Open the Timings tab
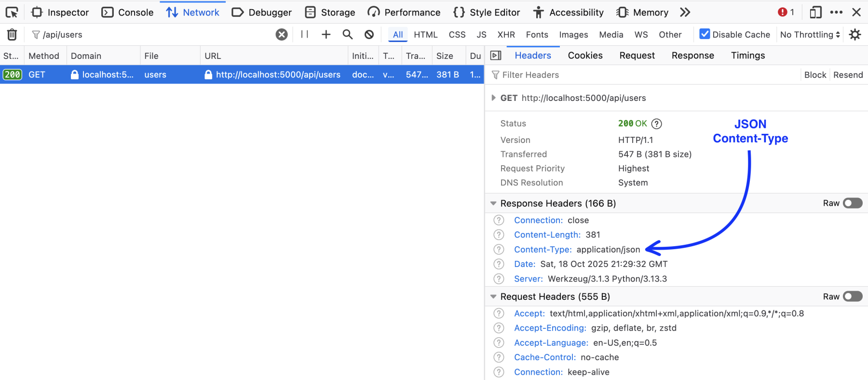This screenshot has height=380, width=868. point(747,56)
